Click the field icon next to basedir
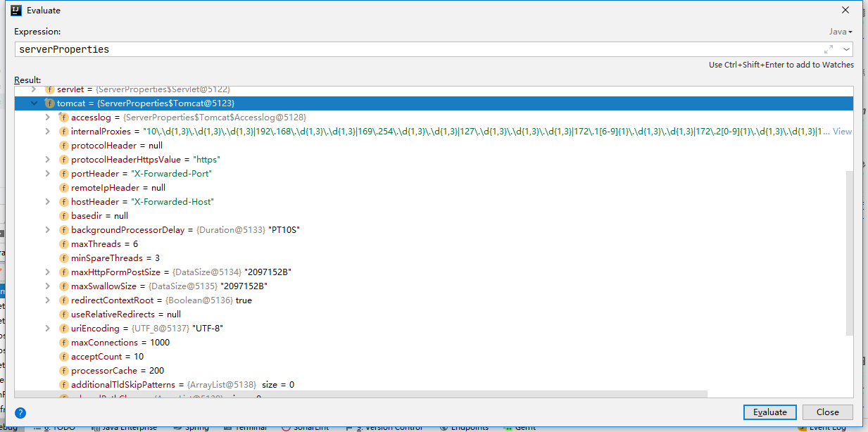The image size is (868, 432). tap(63, 216)
